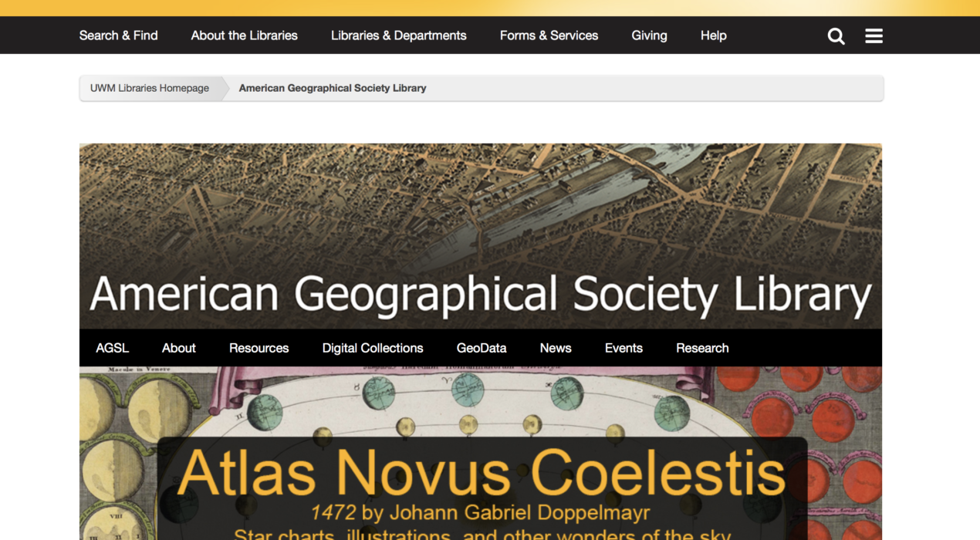The image size is (980, 540).
Task: Select the AGSL tab
Action: click(x=112, y=348)
